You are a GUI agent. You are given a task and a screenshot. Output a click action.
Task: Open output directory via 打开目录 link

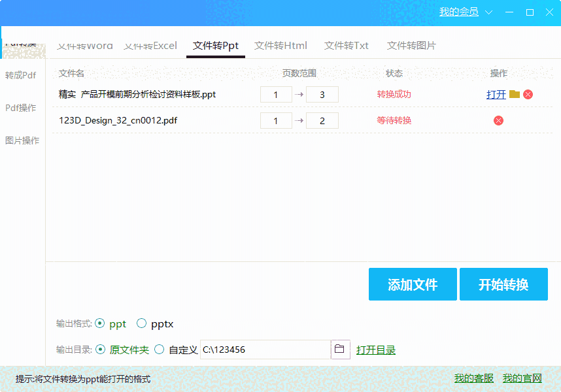(376, 350)
